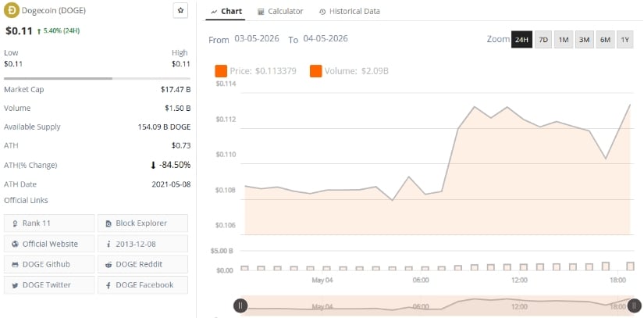This screenshot has height=318, width=644.
Task: Click the 5.40% (24H) change indicator
Action: coord(58,30)
